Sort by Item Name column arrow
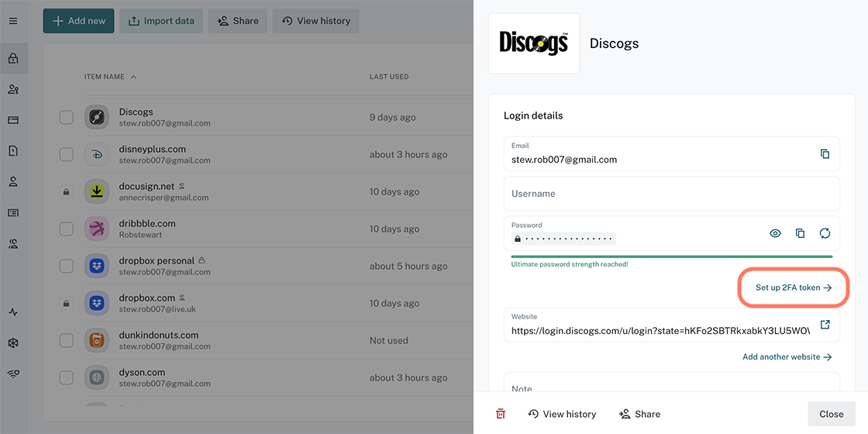Viewport: 868px width, 434px height. 133,77
